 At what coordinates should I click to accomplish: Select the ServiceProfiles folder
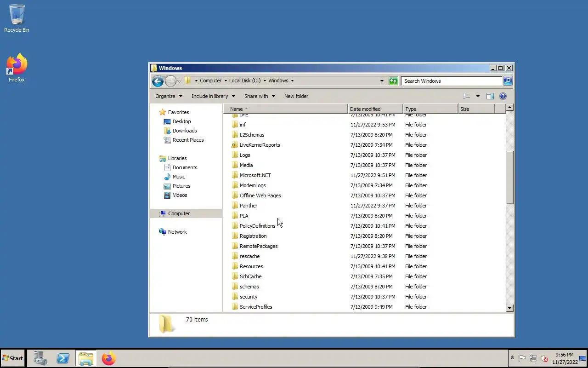[256, 307]
